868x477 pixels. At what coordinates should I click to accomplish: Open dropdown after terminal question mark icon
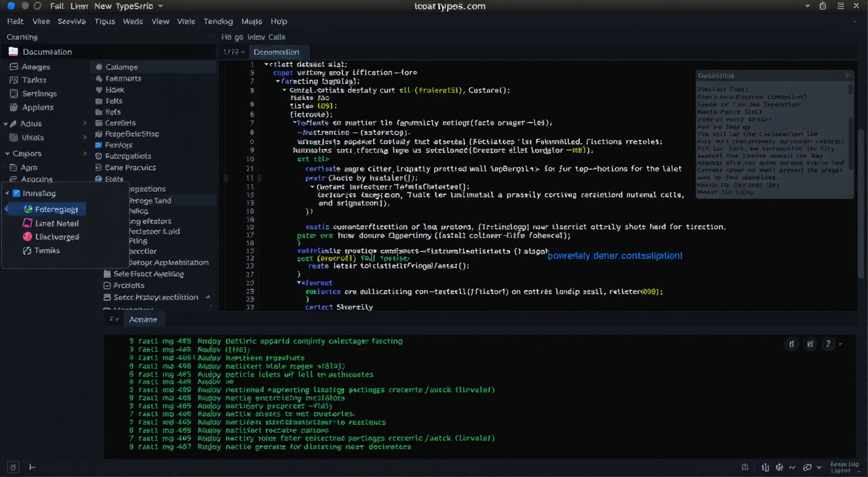pos(842,344)
